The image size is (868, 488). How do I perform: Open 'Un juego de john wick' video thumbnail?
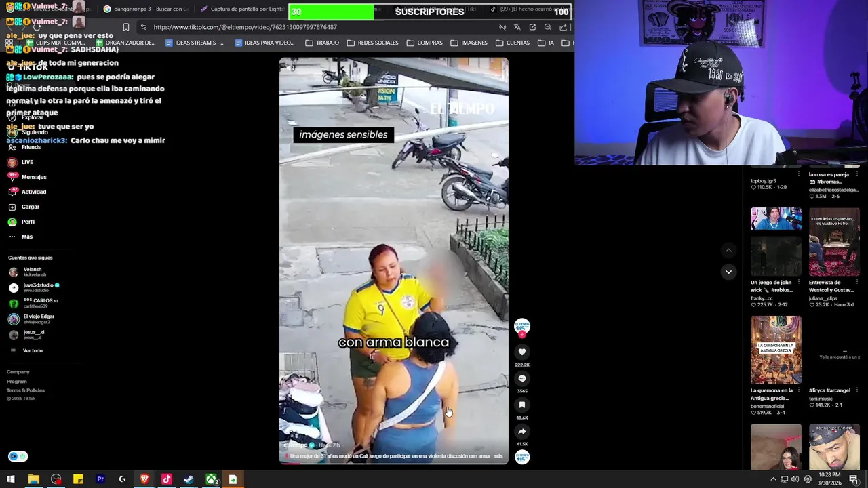point(776,242)
